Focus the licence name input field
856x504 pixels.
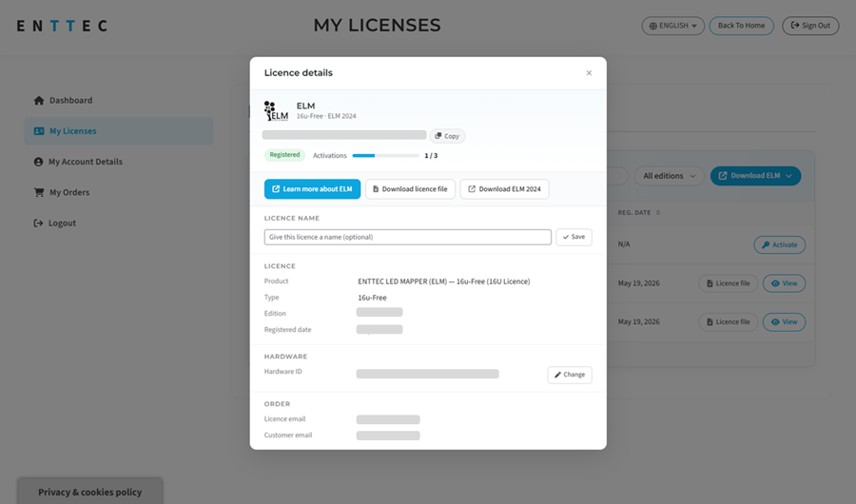pos(408,237)
